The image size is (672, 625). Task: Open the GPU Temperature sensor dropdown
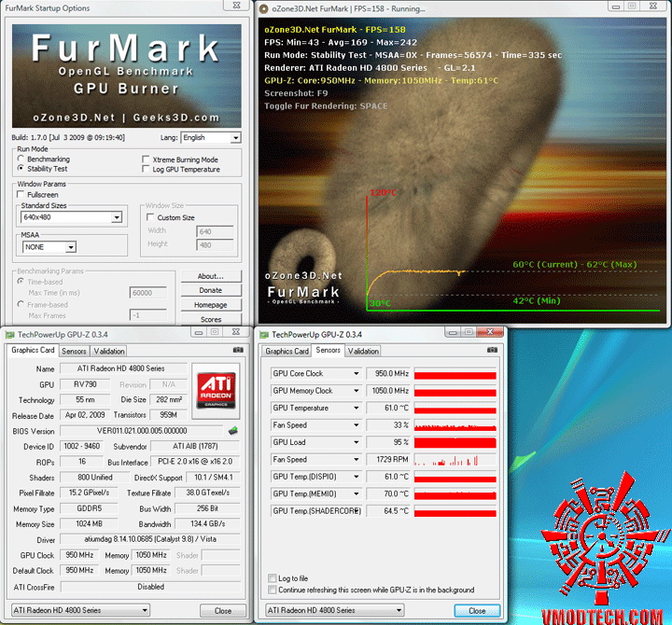357,408
